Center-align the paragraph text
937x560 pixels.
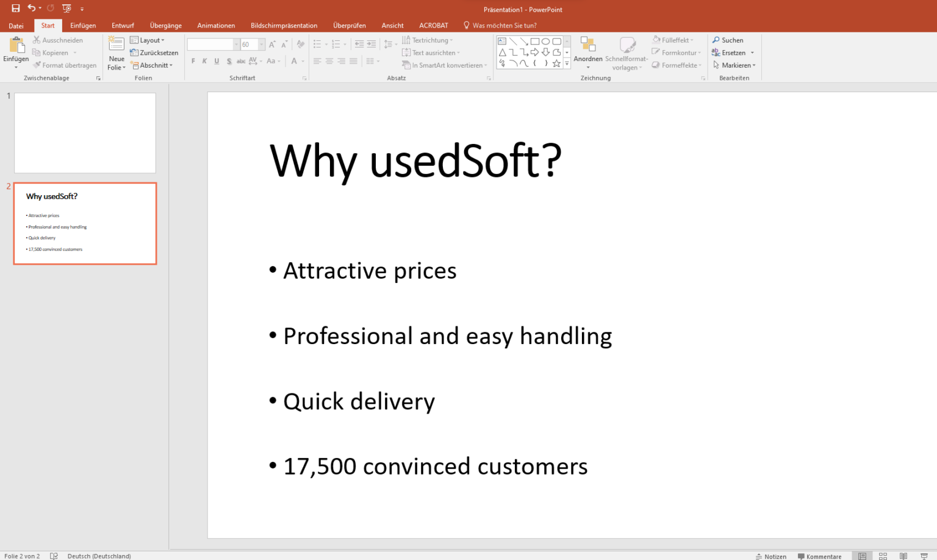point(329,61)
